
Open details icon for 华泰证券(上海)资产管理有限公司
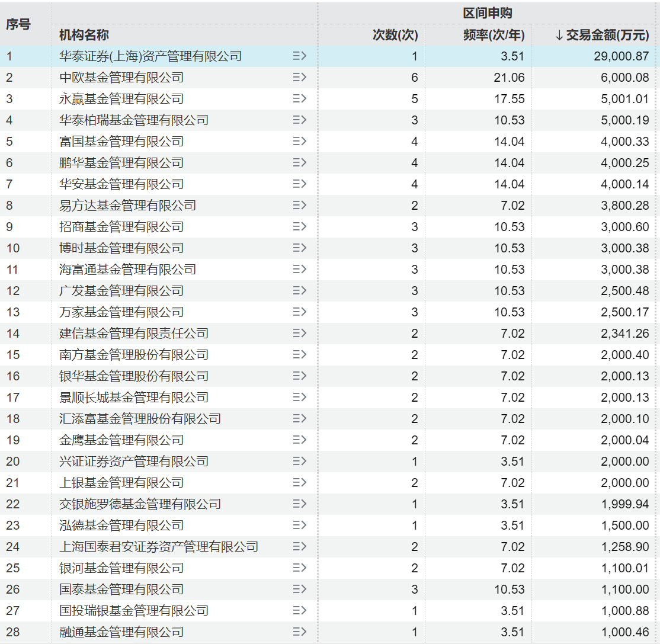point(301,56)
